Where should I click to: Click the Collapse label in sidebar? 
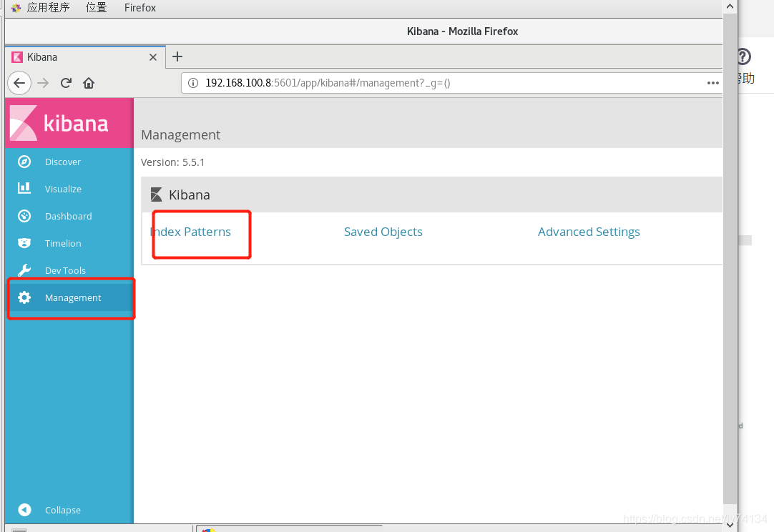click(x=63, y=511)
